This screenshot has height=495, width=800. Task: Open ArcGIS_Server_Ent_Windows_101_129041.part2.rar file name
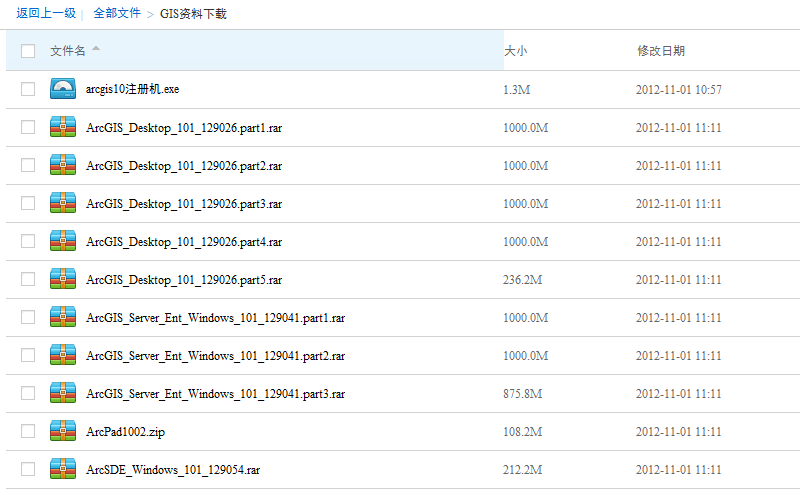click(215, 356)
